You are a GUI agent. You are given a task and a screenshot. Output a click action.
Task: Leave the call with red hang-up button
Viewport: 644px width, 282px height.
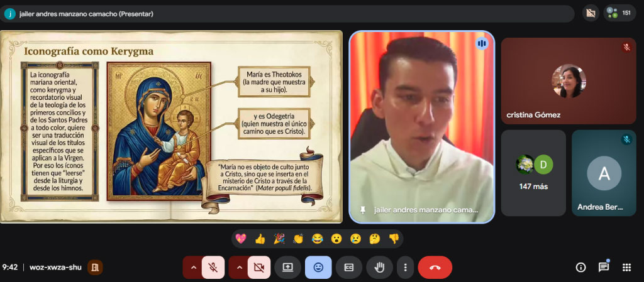point(435,268)
